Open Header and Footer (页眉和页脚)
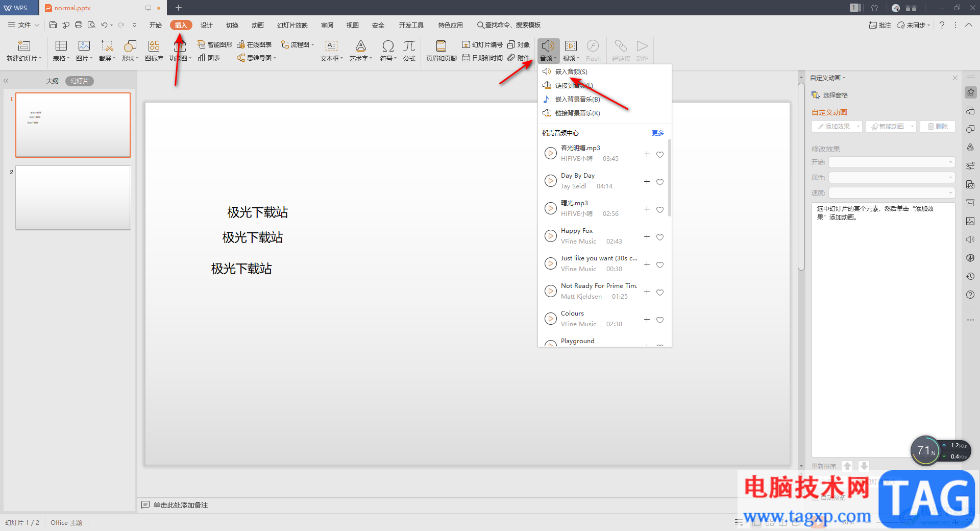 coord(441,51)
